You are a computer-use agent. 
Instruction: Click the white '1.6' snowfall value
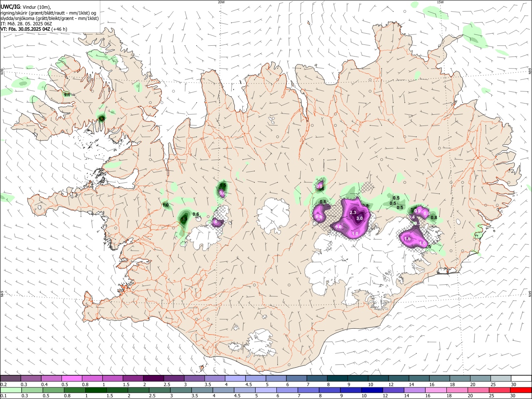click(407, 239)
